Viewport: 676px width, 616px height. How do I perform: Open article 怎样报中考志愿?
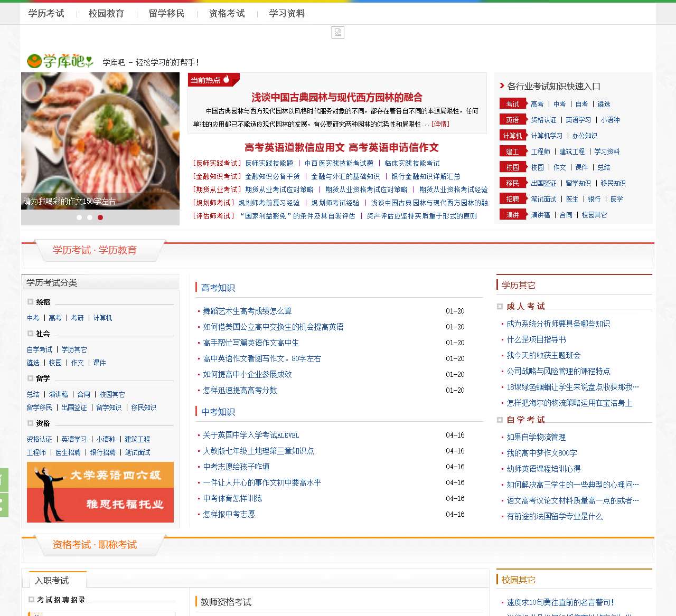point(229,514)
